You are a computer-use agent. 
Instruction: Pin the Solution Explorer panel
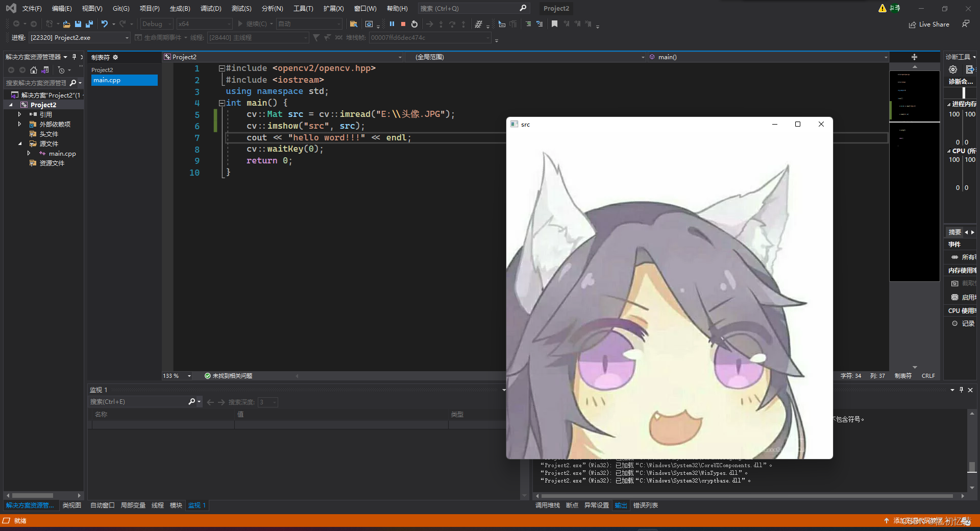click(74, 57)
